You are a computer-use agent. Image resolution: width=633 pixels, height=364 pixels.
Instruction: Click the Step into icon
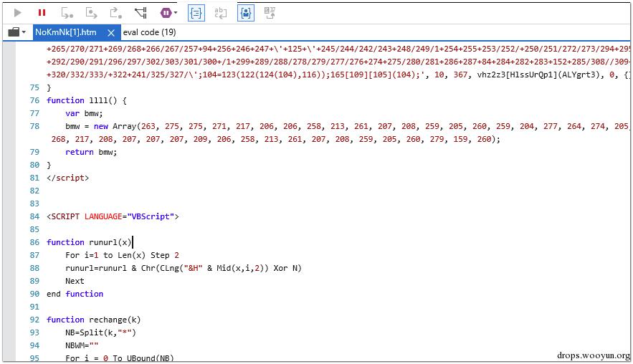click(x=67, y=13)
